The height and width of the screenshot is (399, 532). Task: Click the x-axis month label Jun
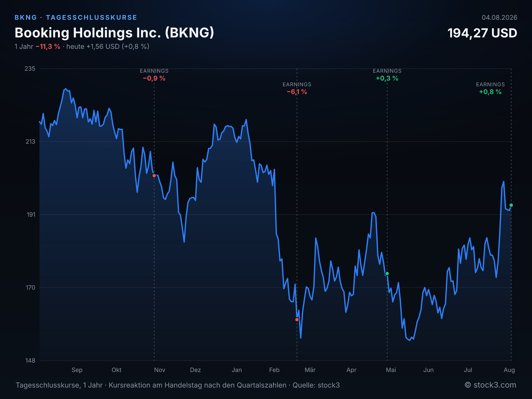tap(429, 370)
